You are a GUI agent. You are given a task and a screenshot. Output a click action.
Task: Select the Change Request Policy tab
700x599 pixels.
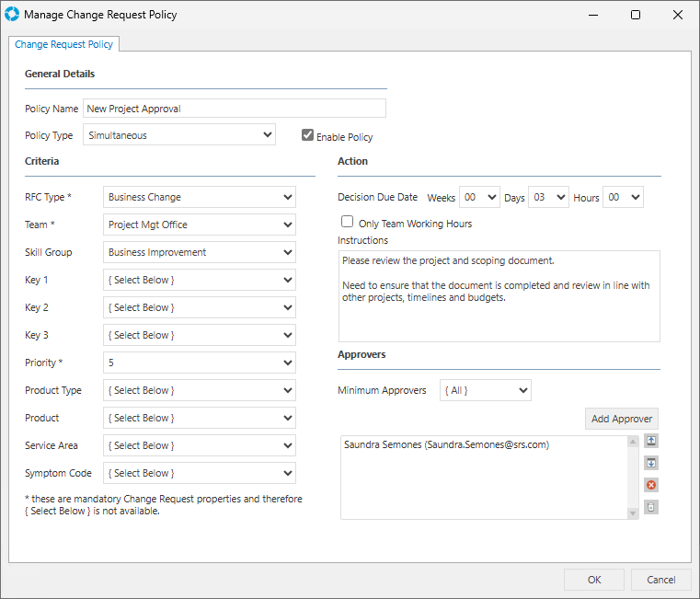[63, 44]
